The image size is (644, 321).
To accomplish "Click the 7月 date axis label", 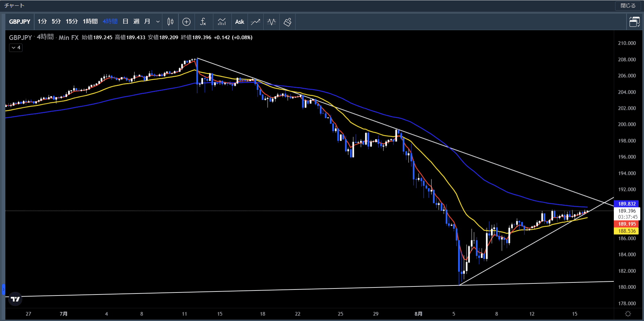I will pos(64,314).
